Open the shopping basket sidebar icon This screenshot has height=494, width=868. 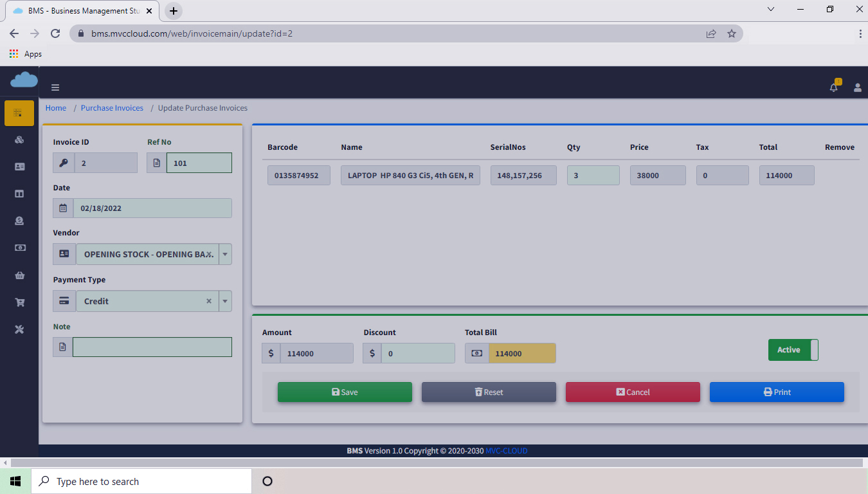click(x=19, y=275)
